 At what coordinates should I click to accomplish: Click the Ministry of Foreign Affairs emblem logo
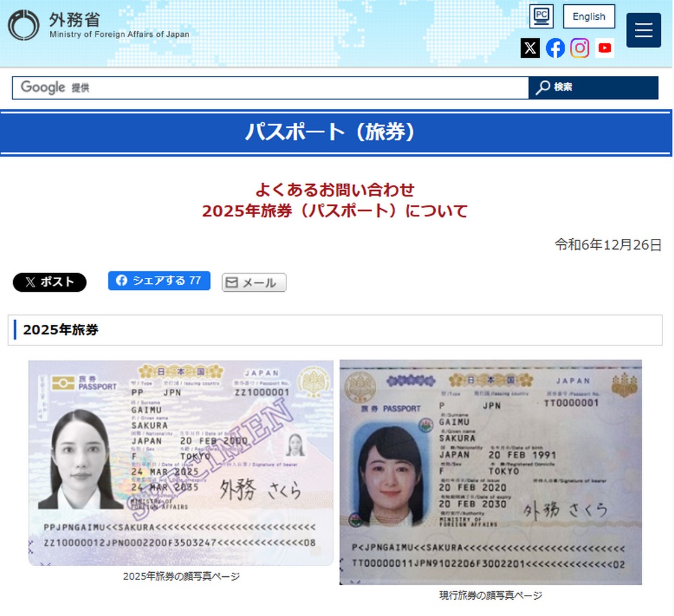tap(23, 25)
